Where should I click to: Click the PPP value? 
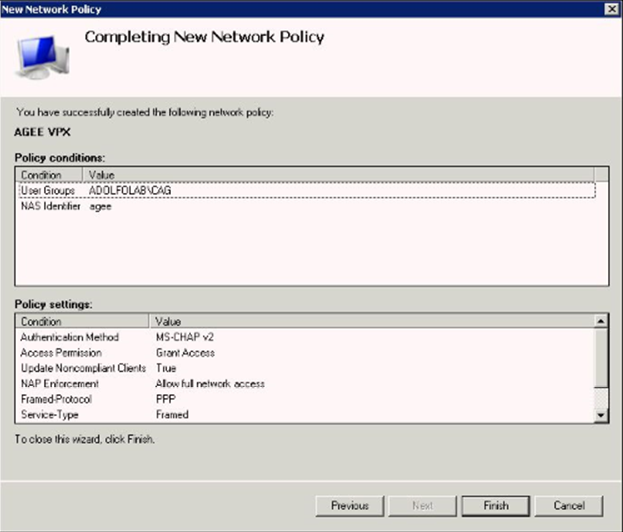[166, 399]
